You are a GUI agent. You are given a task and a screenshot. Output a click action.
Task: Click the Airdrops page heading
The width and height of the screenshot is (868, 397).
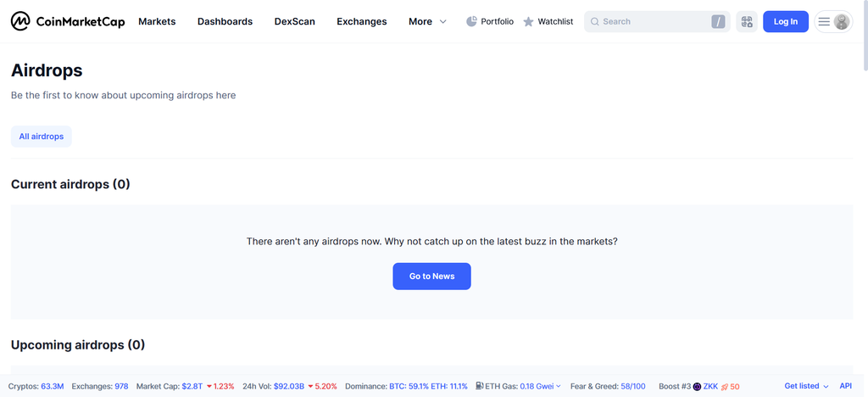coord(47,70)
